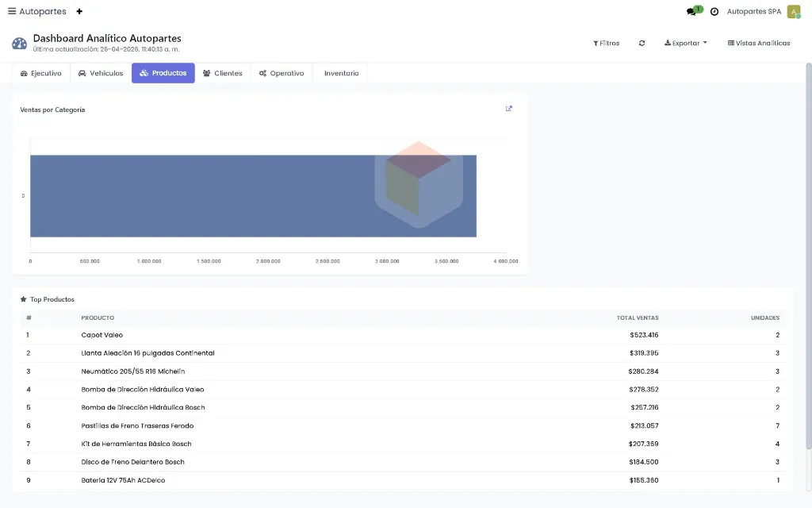The image size is (812, 508).
Task: Click the plus icon next to Autopartes
Action: tap(79, 11)
